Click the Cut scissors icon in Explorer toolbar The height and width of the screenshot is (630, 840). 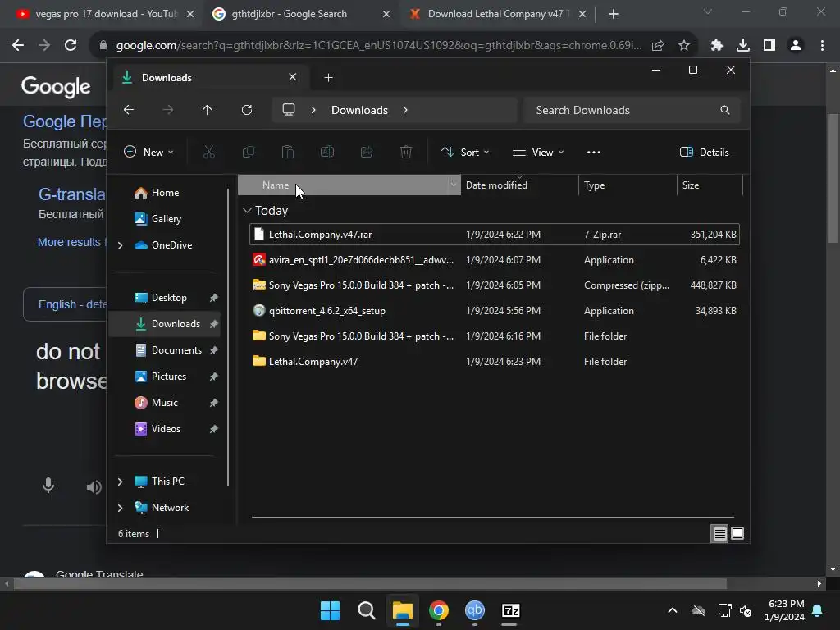(209, 152)
